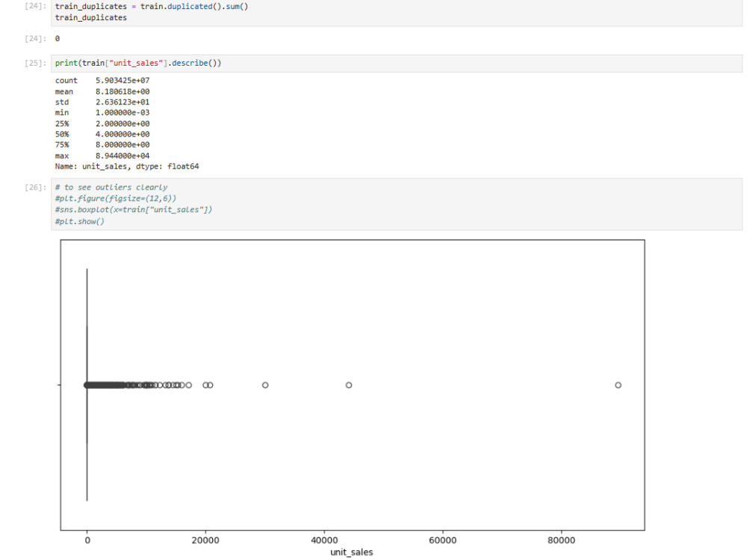This screenshot has height=560, width=747.
Task: Click the x-axis tick label 20000
Action: (x=205, y=540)
